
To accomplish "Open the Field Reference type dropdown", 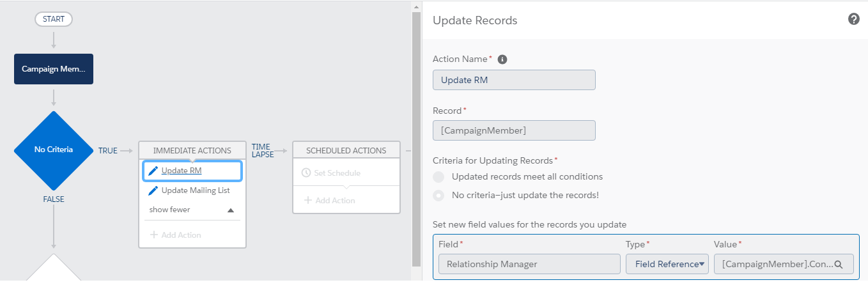I will click(x=667, y=264).
